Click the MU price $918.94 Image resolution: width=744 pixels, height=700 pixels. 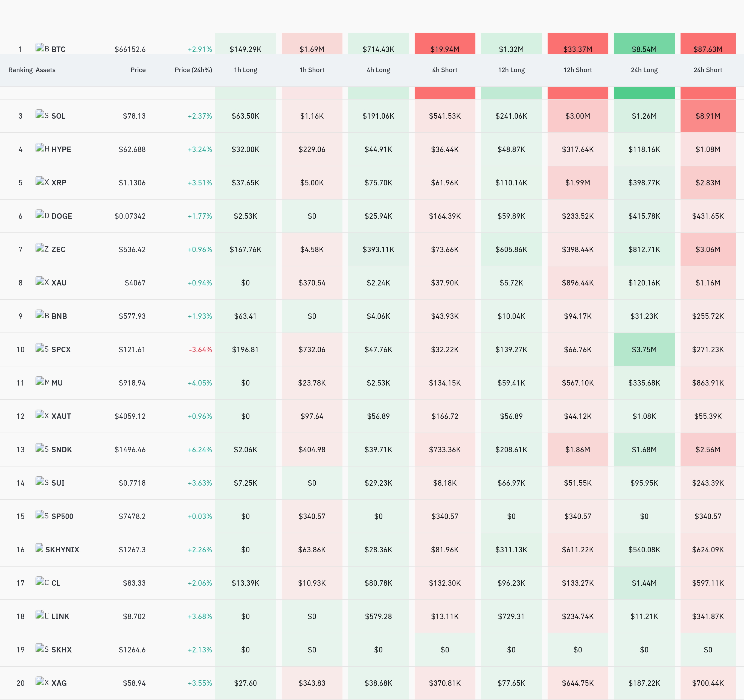pos(132,383)
